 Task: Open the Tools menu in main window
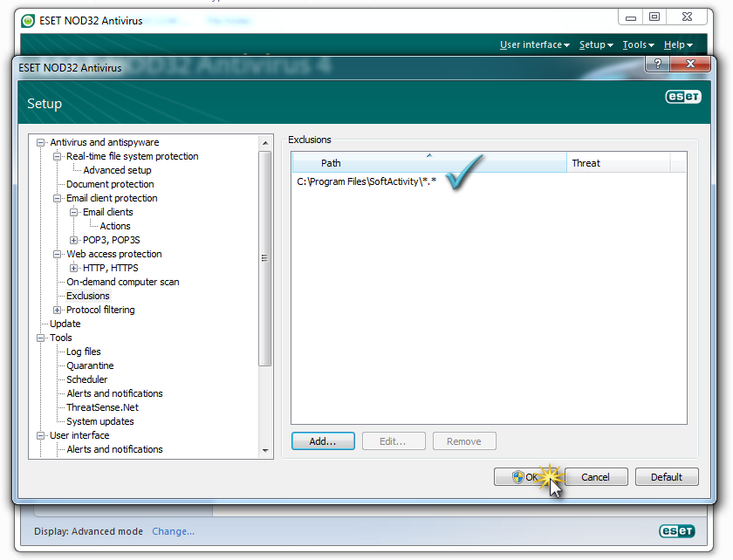(638, 44)
